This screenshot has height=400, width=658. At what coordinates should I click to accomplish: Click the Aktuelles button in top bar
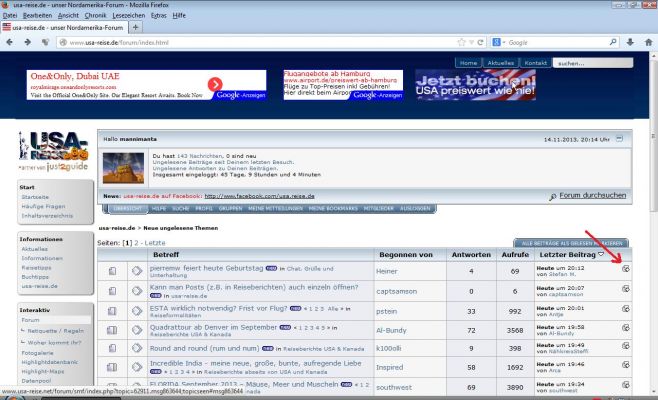click(x=500, y=63)
